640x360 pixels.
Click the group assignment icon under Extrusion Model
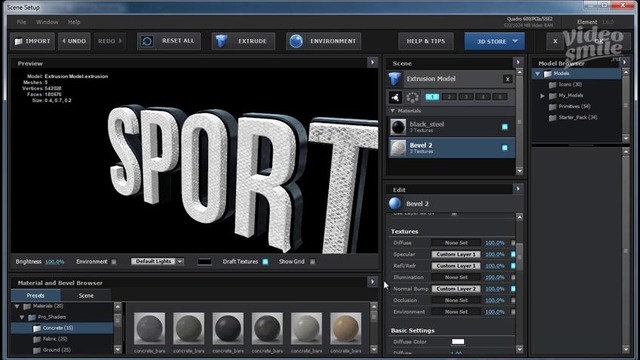point(395,97)
